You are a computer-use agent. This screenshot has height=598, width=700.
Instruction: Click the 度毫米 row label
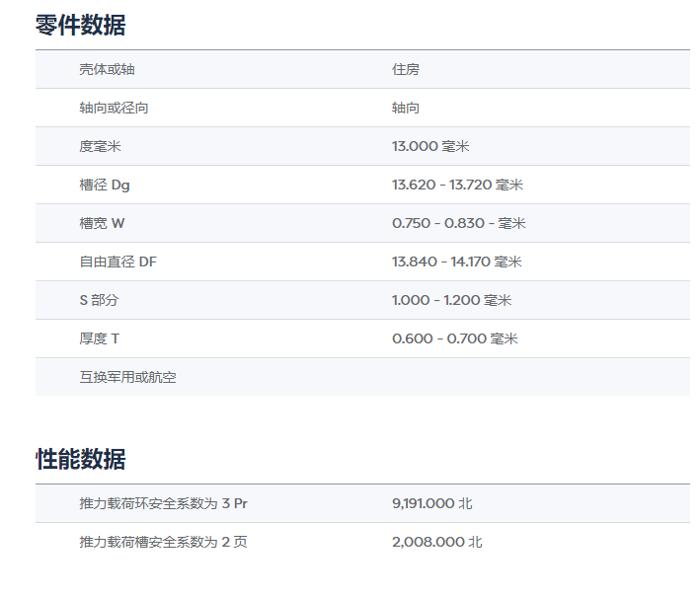click(x=100, y=146)
